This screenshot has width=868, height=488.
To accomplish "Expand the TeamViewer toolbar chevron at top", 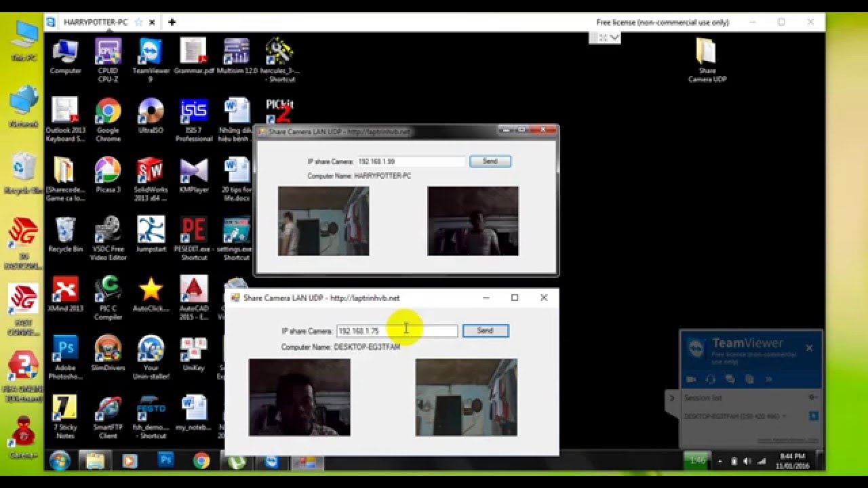I will click(x=615, y=37).
